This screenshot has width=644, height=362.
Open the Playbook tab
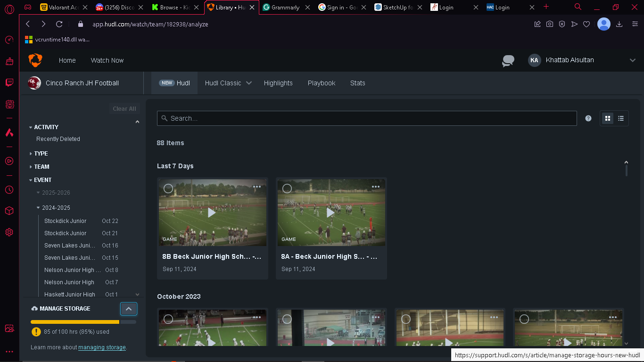(x=322, y=83)
